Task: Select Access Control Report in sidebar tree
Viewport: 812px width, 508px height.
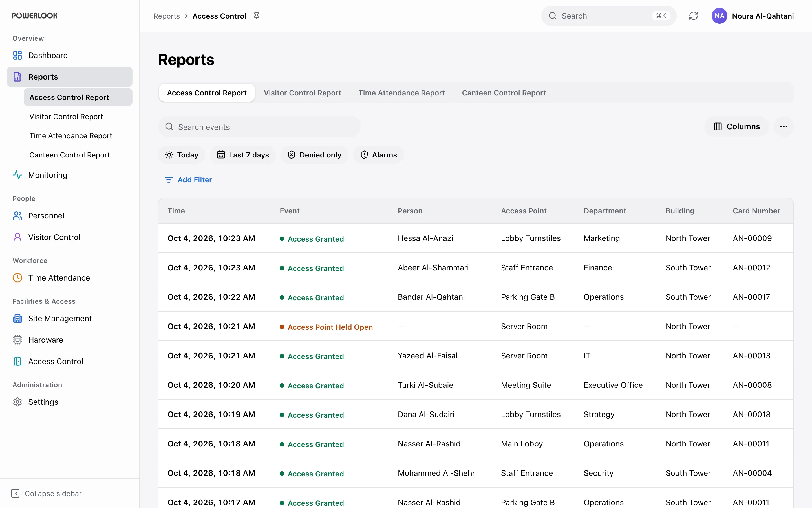Action: [x=78, y=97]
